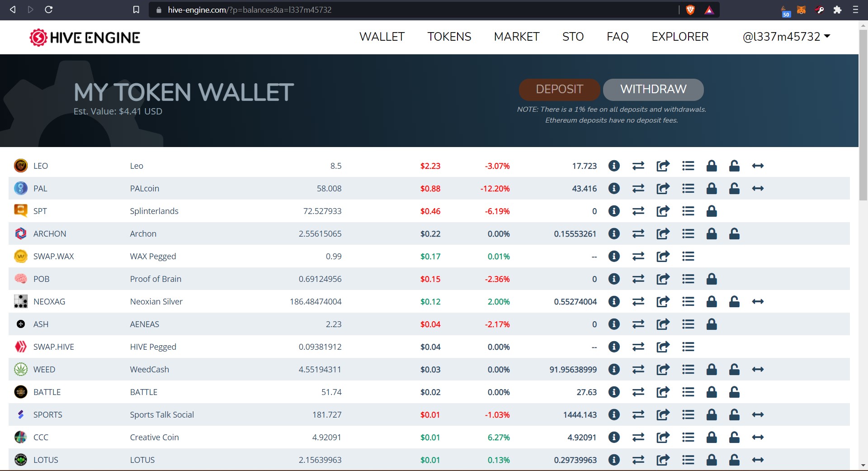The width and height of the screenshot is (868, 471).
Task: Click the unstake open-lock icon for WEED
Action: (x=734, y=370)
